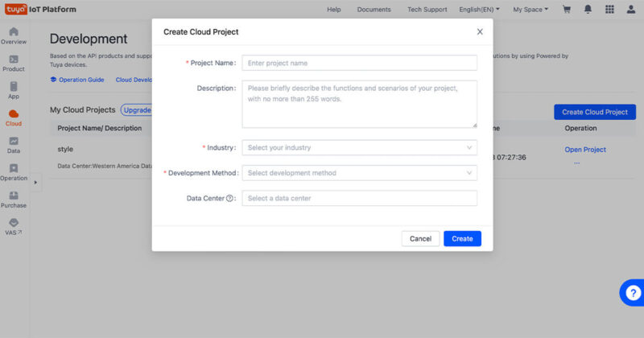Go to the Product sidebar icon
The height and width of the screenshot is (338, 644).
coord(14,59)
